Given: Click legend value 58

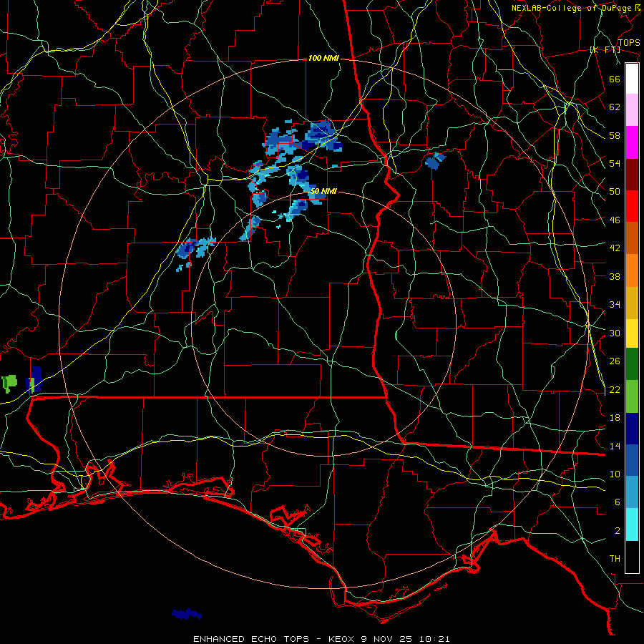Looking at the screenshot, I should 615,135.
